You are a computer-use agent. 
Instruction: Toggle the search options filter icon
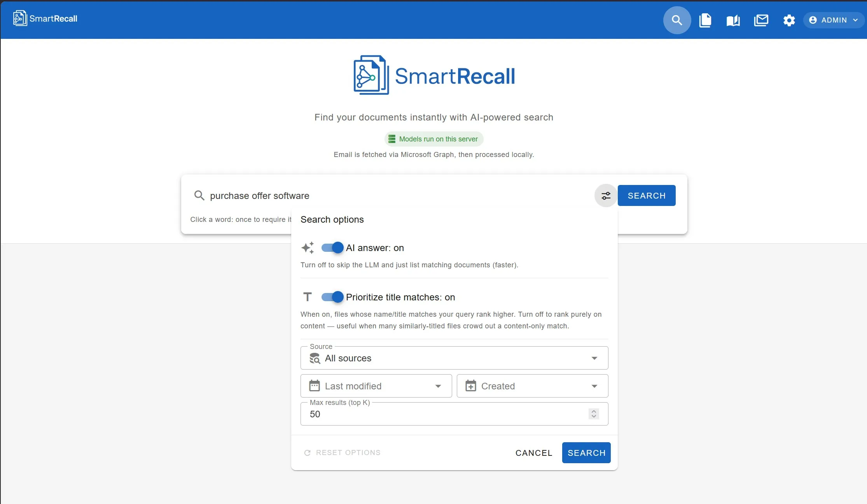(606, 195)
